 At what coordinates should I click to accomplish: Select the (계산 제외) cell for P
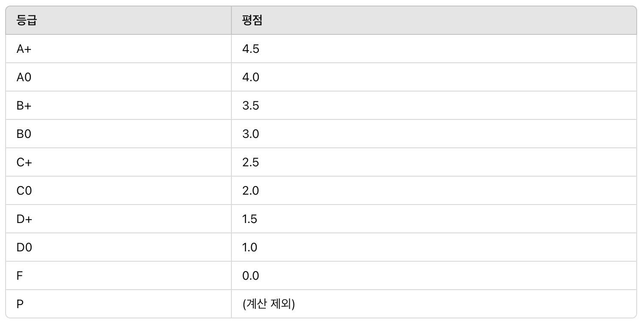point(434,304)
